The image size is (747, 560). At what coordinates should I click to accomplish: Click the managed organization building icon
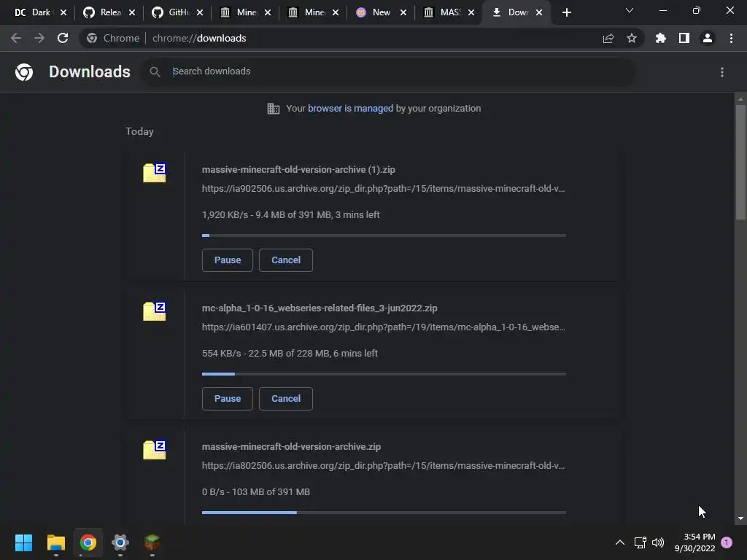click(273, 109)
